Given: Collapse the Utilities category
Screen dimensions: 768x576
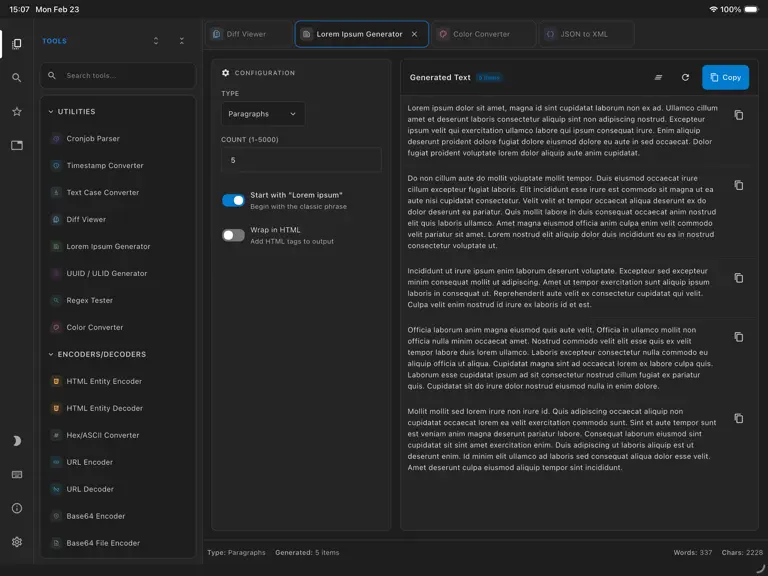Looking at the screenshot, I should tap(51, 112).
